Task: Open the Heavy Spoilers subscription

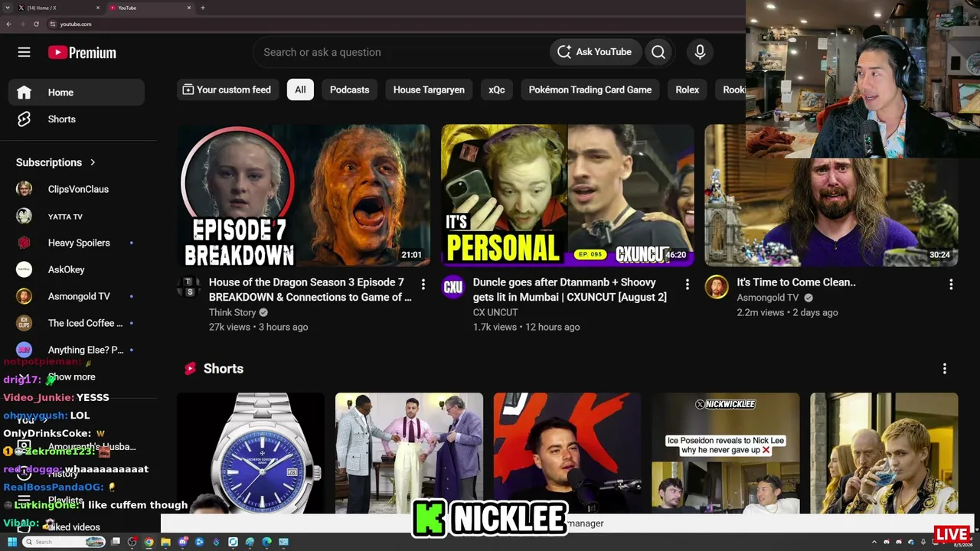Action: (77, 243)
